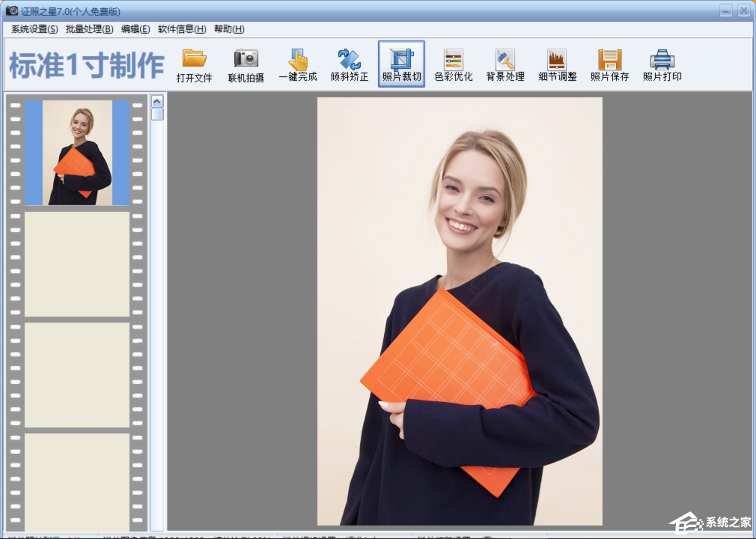The height and width of the screenshot is (539, 756).
Task: Close the 证照之星 window
Action: click(x=744, y=10)
